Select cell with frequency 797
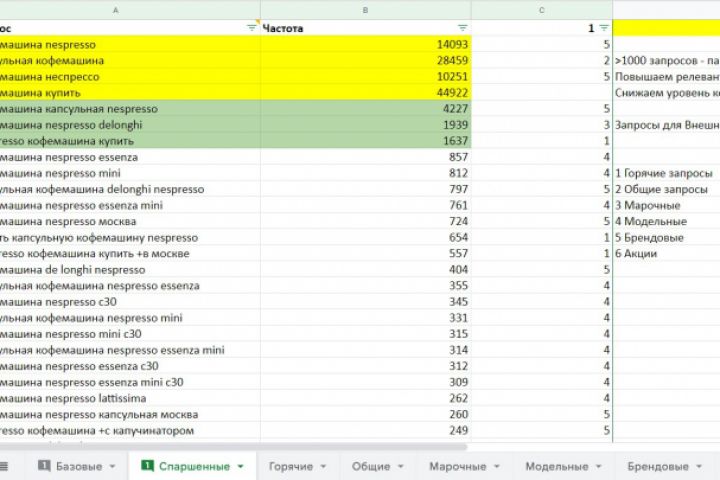 click(366, 189)
